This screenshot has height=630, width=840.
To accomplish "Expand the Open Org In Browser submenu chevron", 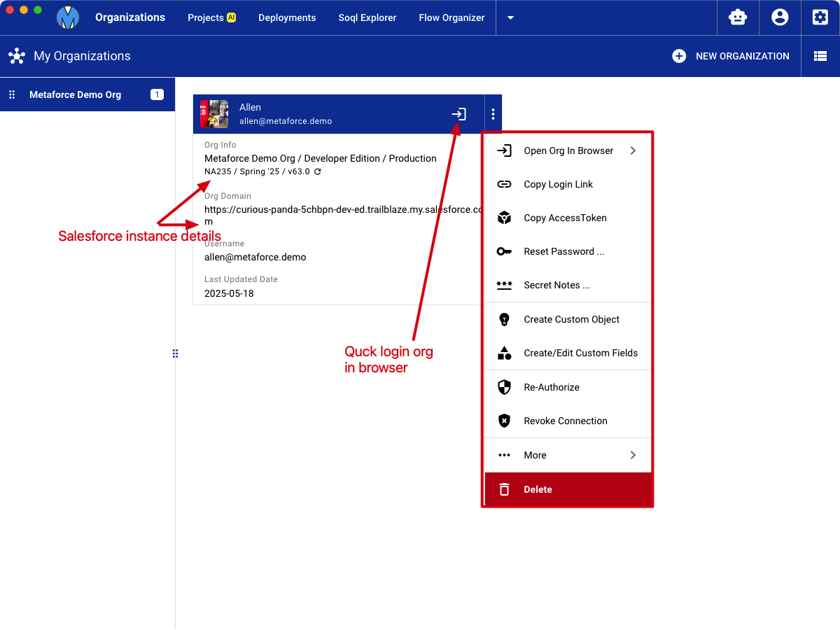I will click(633, 150).
